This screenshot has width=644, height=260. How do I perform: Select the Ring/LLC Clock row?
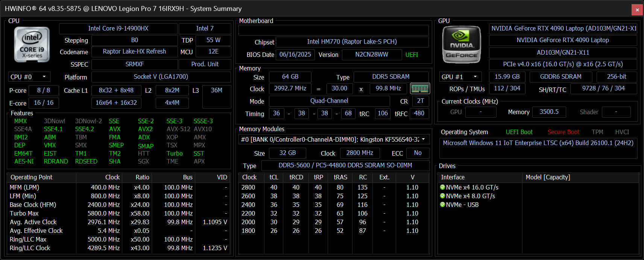[118, 248]
